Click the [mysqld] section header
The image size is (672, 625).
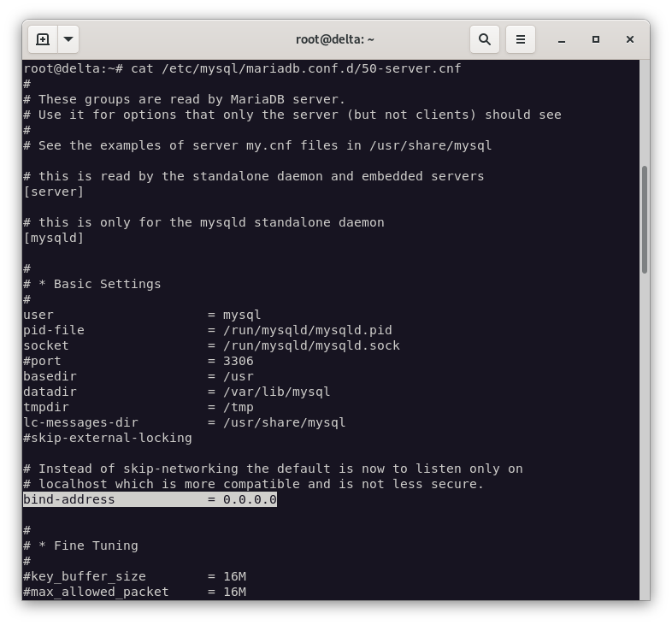[x=54, y=238]
